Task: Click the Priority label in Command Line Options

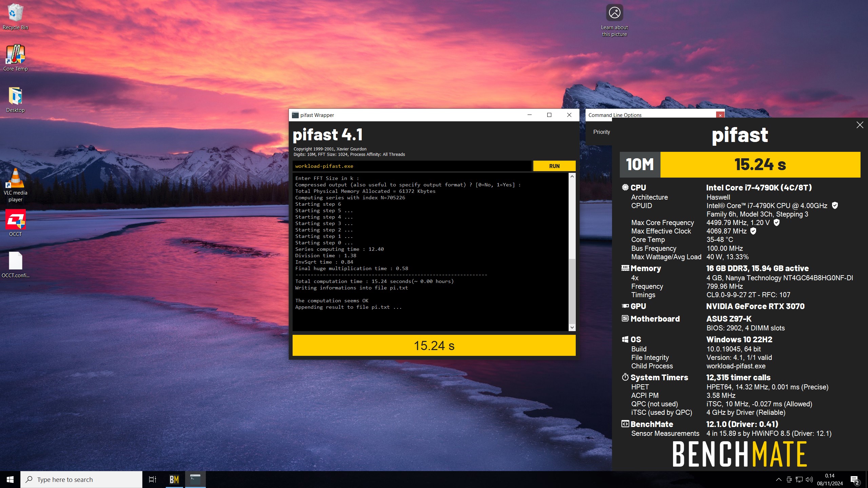Action: (x=601, y=132)
